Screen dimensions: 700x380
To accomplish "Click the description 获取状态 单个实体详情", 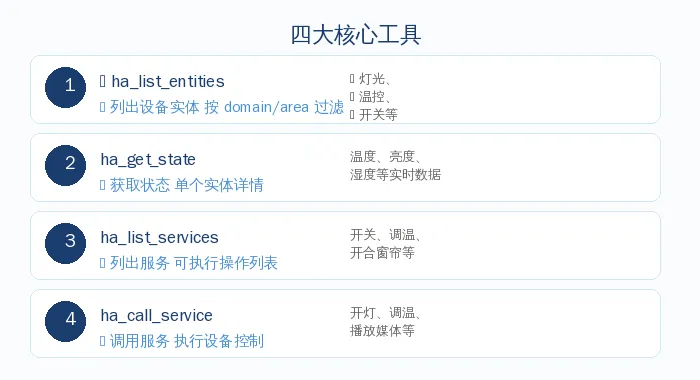I will pyautogui.click(x=187, y=185).
